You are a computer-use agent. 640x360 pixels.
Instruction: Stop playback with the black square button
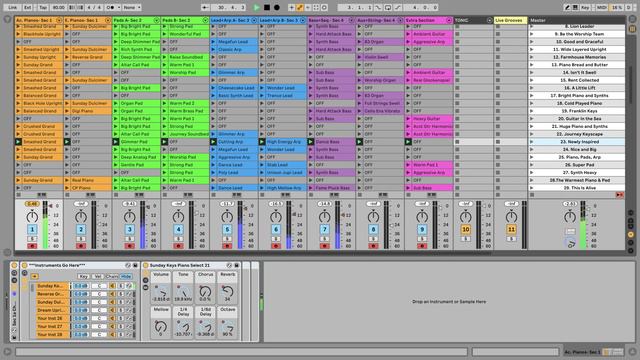pos(267,7)
